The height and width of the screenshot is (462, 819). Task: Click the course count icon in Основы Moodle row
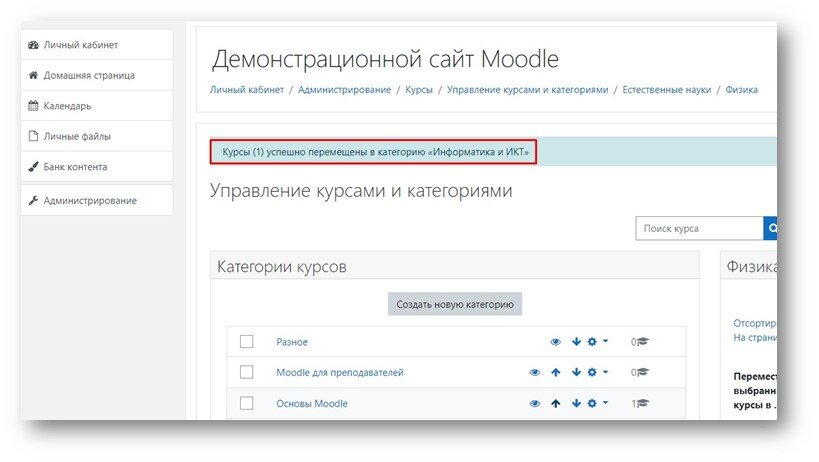642,403
